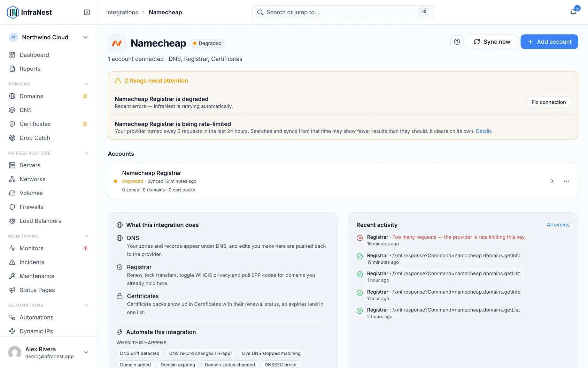Screen dimensions: 588x368
Task: Collapse the sidebar panel icon
Action: (x=87, y=12)
